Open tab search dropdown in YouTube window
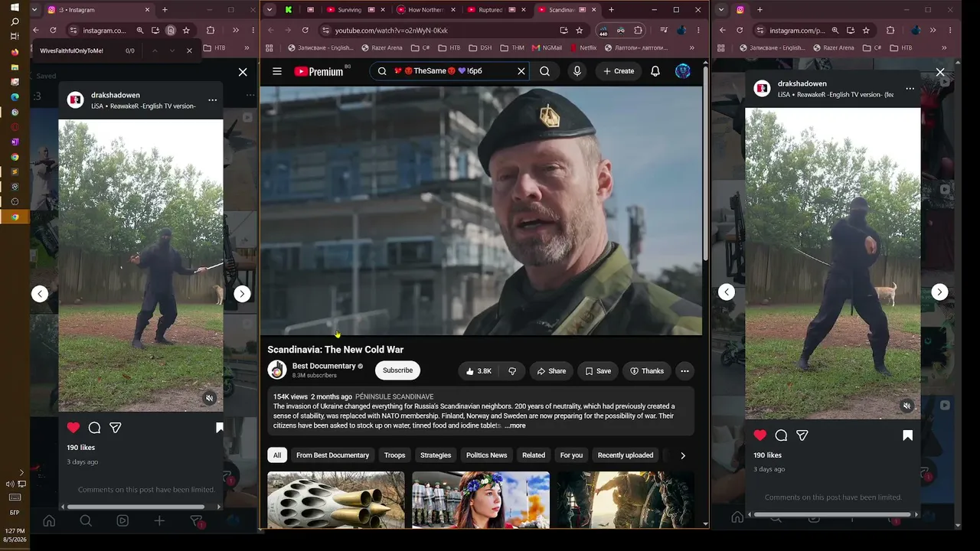Screen dimensions: 980x551 pos(269,10)
